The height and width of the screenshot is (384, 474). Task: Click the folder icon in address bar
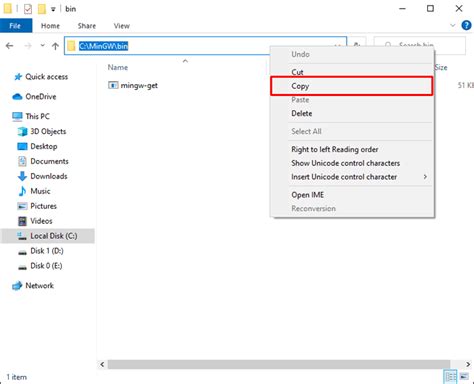coord(71,46)
